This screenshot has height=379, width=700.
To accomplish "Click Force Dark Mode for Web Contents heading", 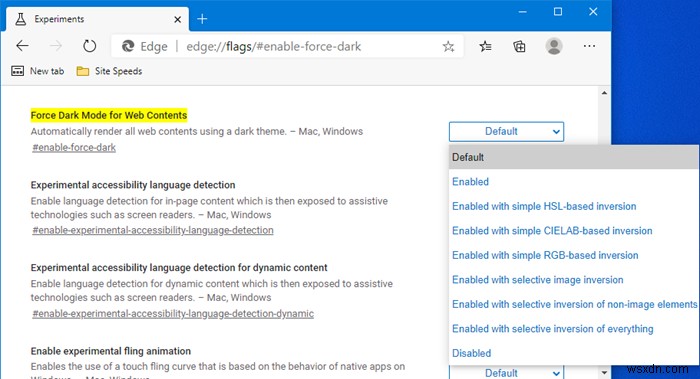I will pos(109,115).
